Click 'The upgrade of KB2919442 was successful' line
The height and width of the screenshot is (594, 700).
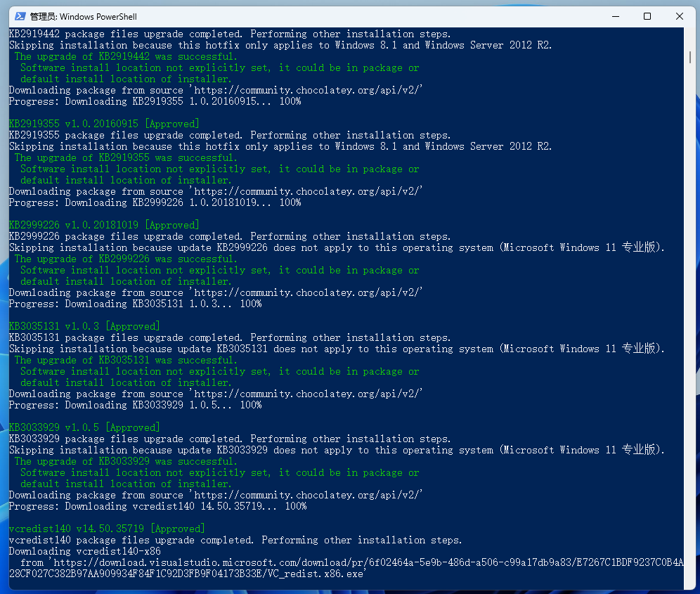(126, 56)
